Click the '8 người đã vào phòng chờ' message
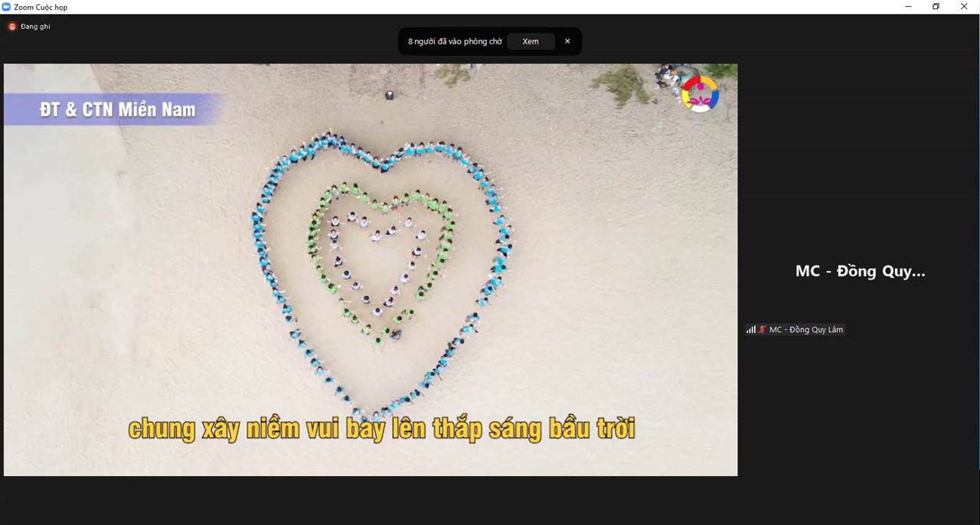Viewport: 980px width, 525px height. (455, 41)
